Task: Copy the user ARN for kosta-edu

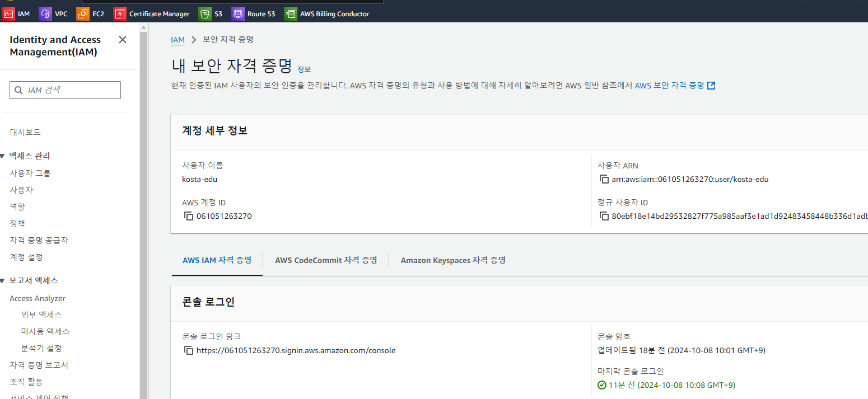Action: click(x=604, y=179)
